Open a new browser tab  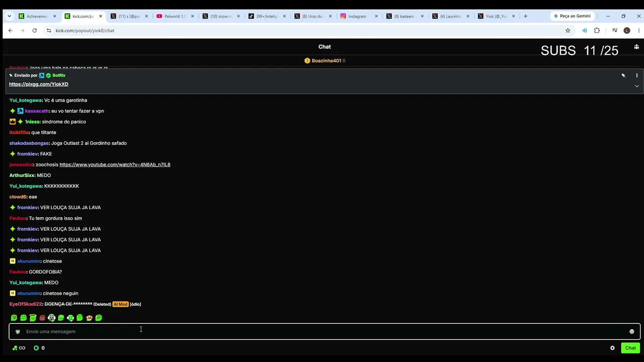click(x=525, y=16)
